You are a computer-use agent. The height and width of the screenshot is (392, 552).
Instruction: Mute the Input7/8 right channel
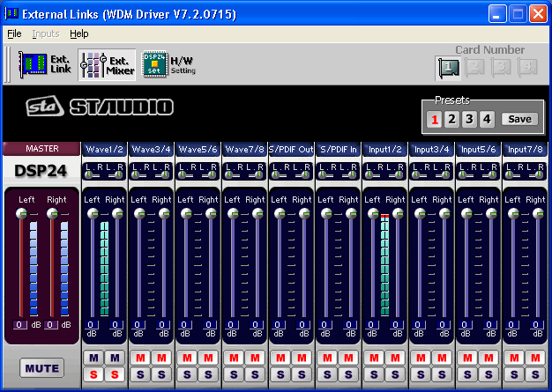535,358
